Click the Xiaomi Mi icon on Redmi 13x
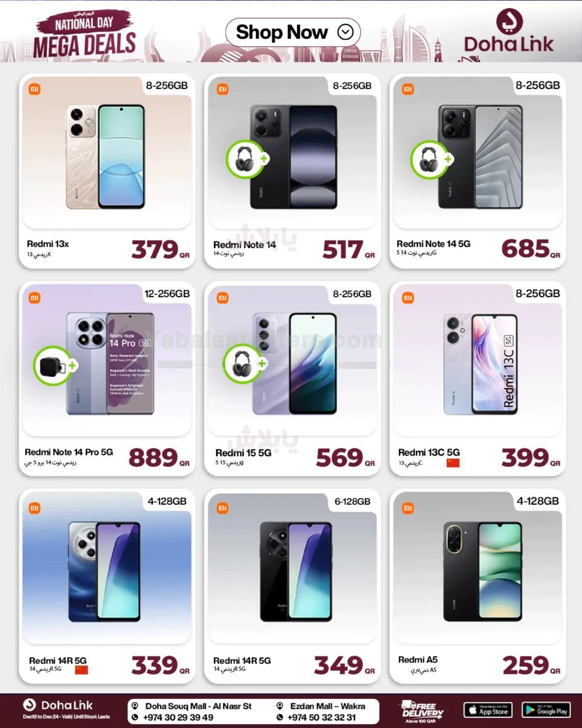Screen dimensions: 582x728 (34, 89)
